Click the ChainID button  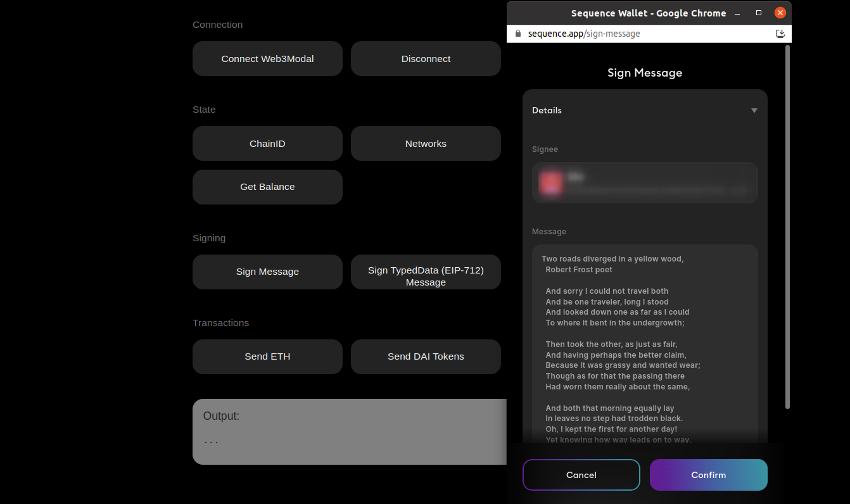click(267, 144)
